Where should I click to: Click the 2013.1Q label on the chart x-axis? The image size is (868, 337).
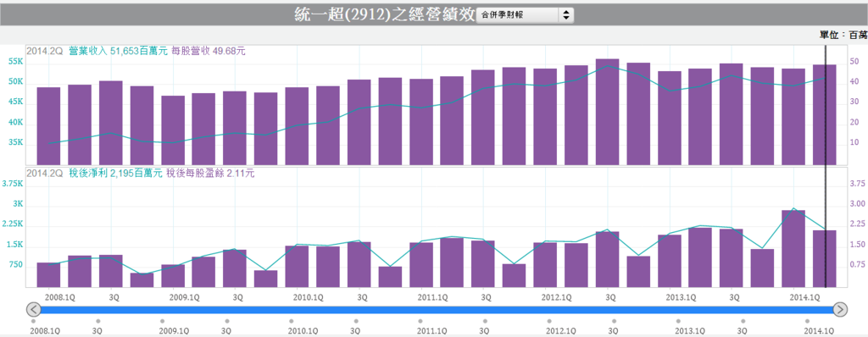[x=681, y=297]
